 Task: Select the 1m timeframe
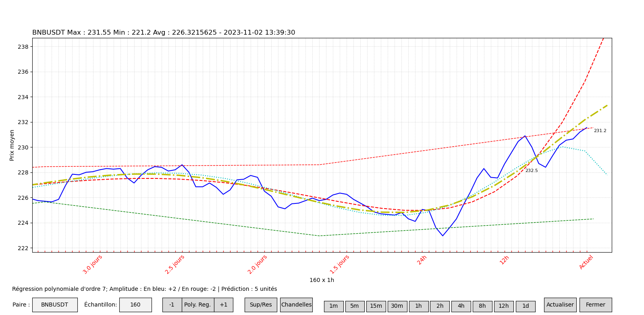(334, 306)
